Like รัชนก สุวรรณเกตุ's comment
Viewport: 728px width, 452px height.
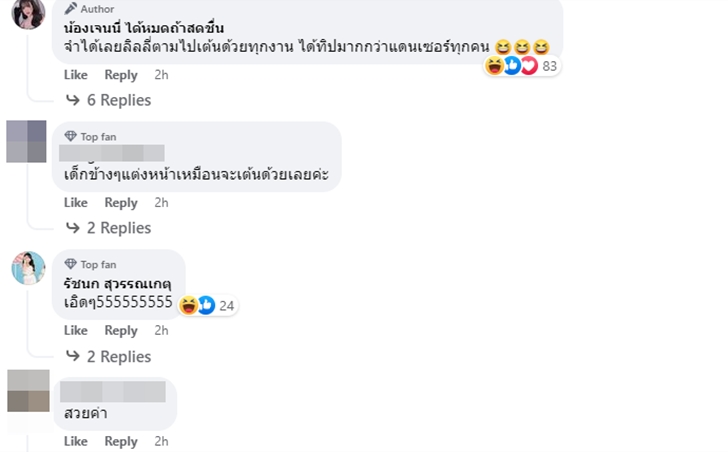point(76,330)
